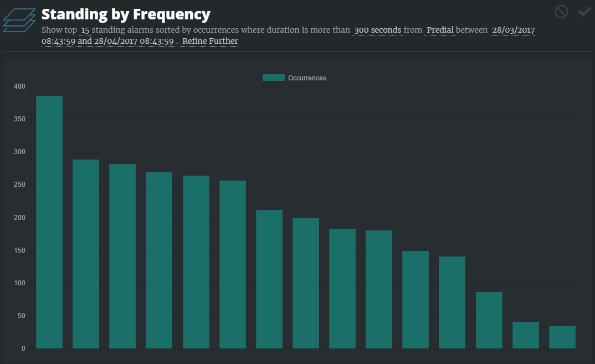Select the second-to-last bar, about 40
The width and height of the screenshot is (595, 364).
pos(526,335)
